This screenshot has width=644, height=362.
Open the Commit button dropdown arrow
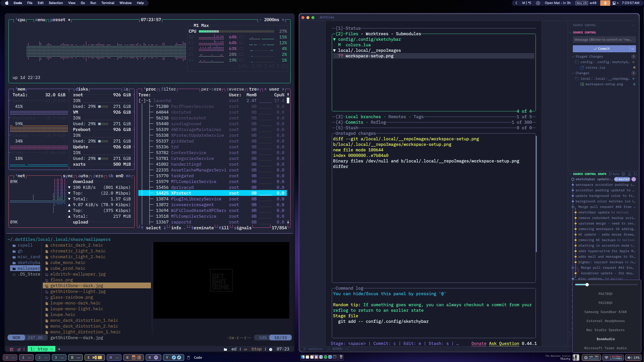(x=633, y=49)
